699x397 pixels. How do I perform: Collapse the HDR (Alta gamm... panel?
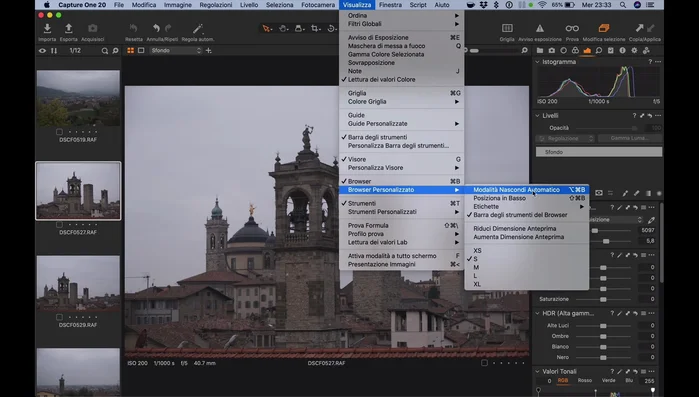click(538, 313)
